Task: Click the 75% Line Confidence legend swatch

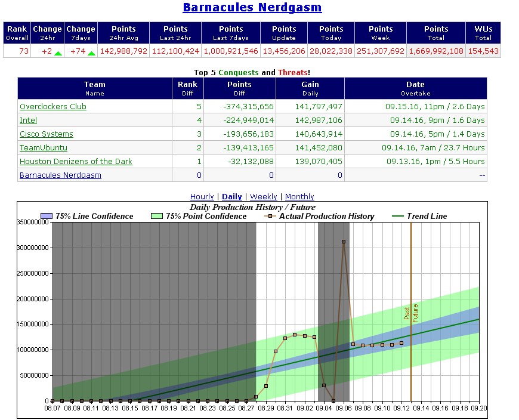Action: (x=47, y=216)
